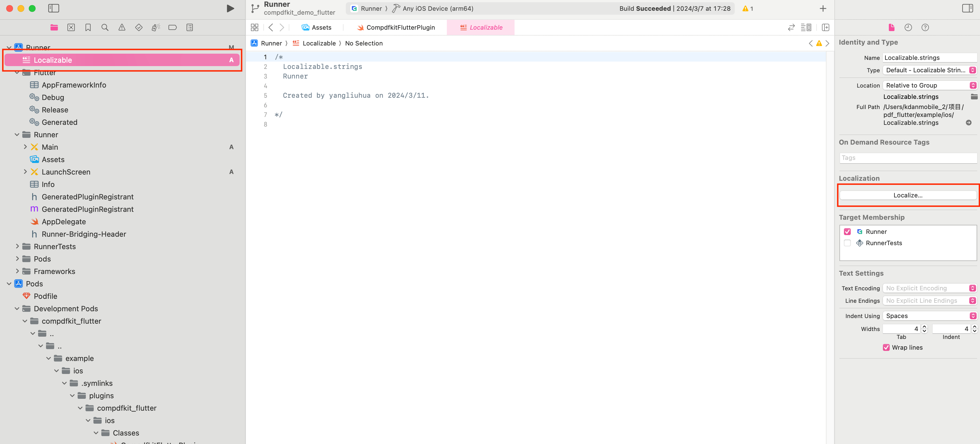Click the filter/search icon in toolbar
The width and height of the screenshot is (980, 444).
pos(105,27)
